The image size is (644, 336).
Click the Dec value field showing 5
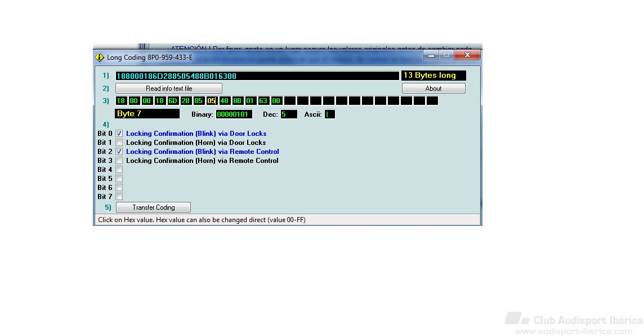pos(289,114)
